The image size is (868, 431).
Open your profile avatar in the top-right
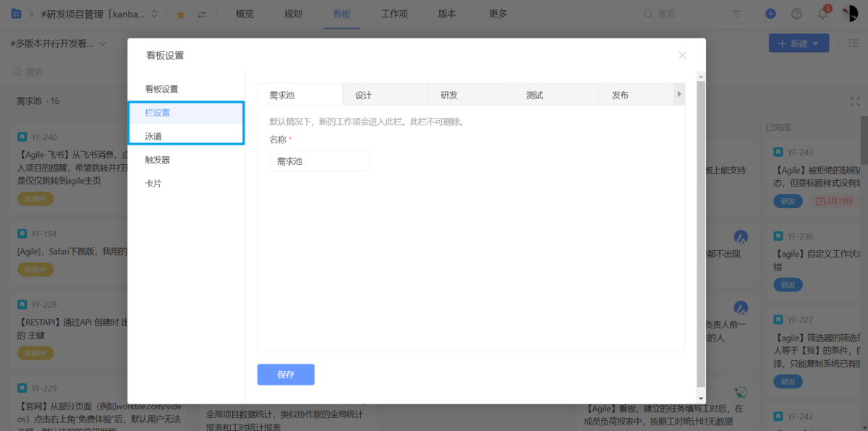tap(849, 12)
